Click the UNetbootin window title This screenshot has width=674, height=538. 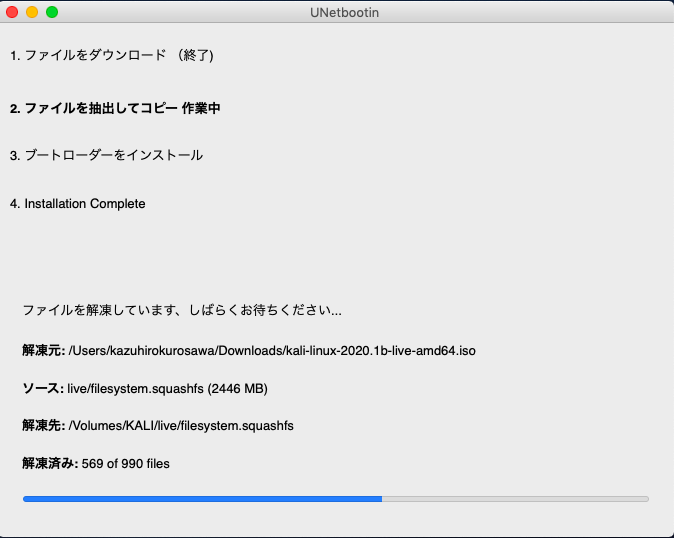(344, 12)
